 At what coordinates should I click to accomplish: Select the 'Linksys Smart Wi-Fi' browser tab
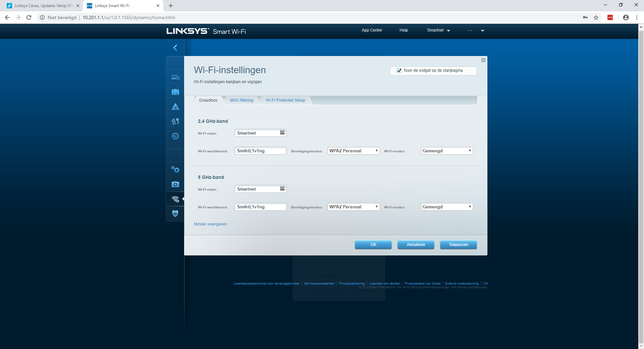click(123, 6)
